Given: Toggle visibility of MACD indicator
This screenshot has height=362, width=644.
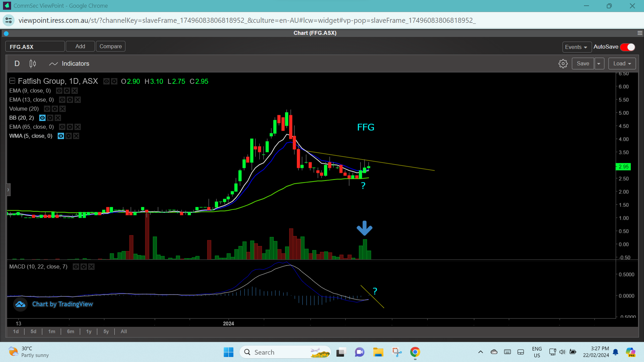Looking at the screenshot, I should click(x=76, y=267).
